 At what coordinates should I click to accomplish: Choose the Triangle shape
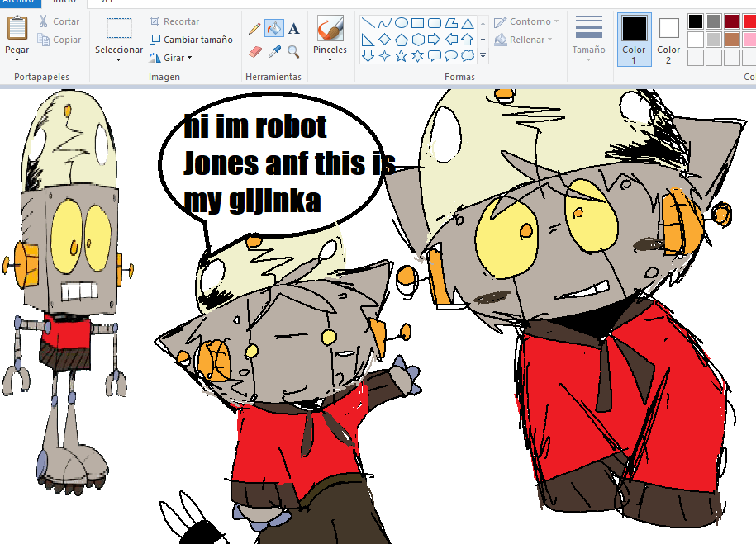coord(467,22)
